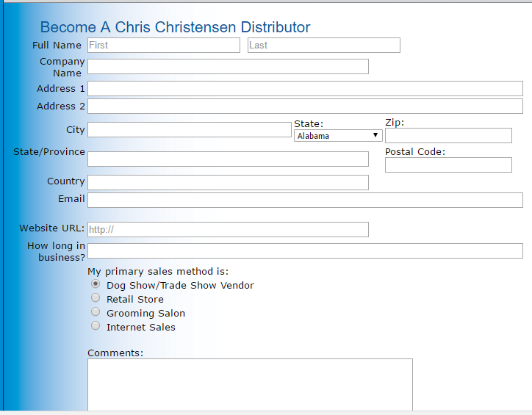Click the Last name input field
The width and height of the screenshot is (532, 415).
pyautogui.click(x=323, y=45)
